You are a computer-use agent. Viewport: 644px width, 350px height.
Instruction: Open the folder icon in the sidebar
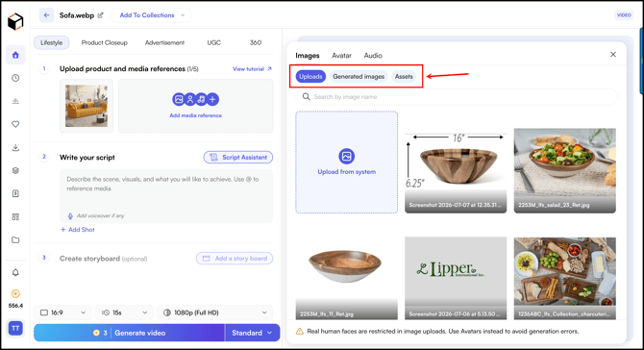[15, 240]
